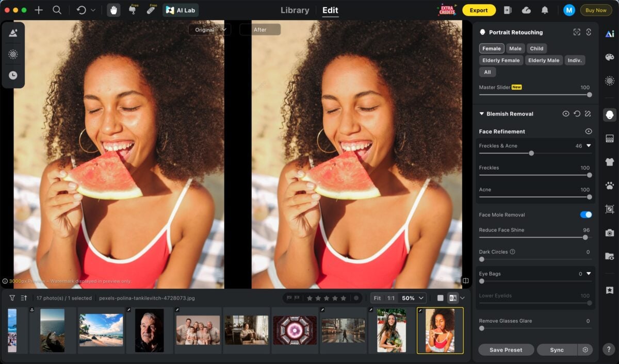
Task: Select the All category
Action: (x=487, y=72)
